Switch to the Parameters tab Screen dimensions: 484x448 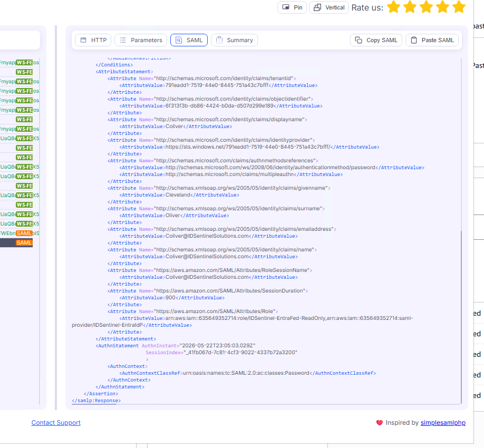click(x=140, y=40)
